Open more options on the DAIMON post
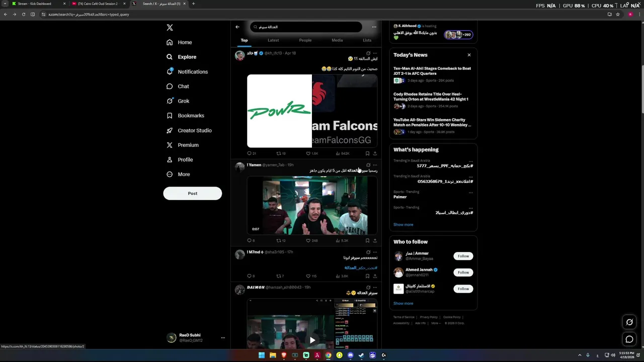Image resolution: width=644 pixels, height=362 pixels. (x=375, y=287)
